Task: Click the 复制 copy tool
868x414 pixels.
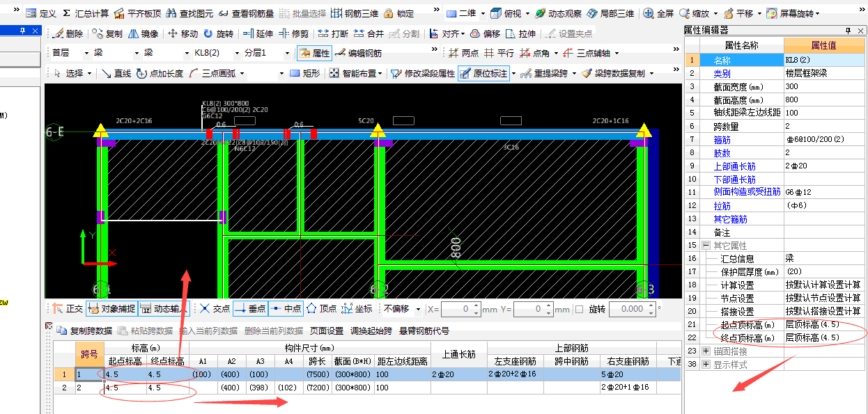Action: point(107,33)
